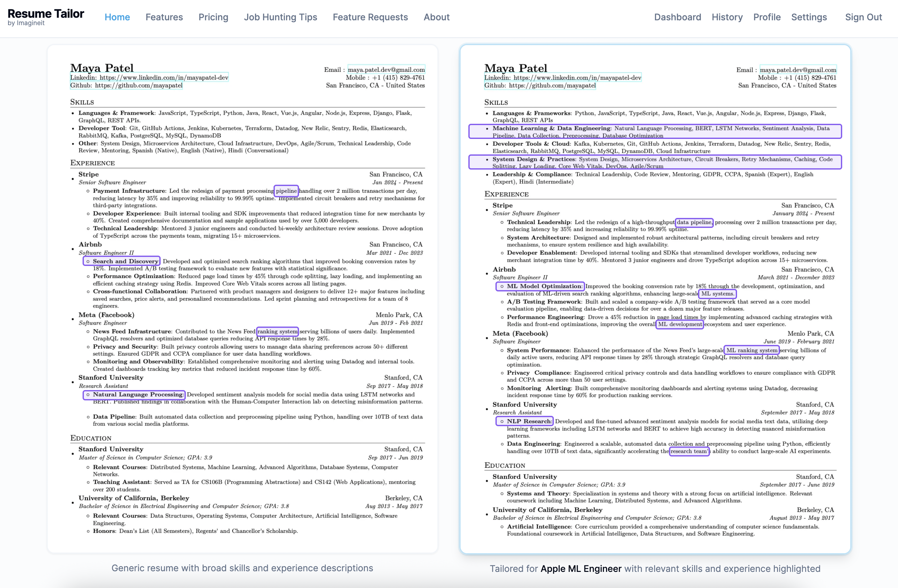This screenshot has width=898, height=588.
Task: View the Feature Requests page
Action: tap(370, 17)
